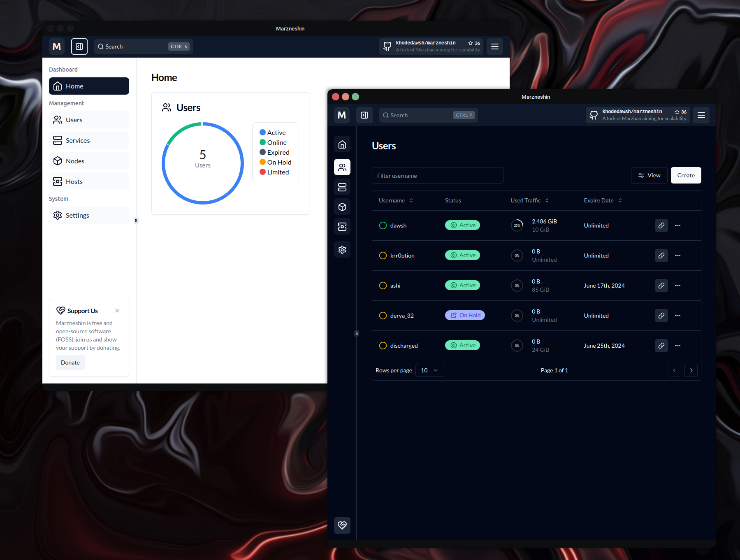This screenshot has height=560, width=740.
Task: Copy subscription link for discharged
Action: [x=661, y=346]
